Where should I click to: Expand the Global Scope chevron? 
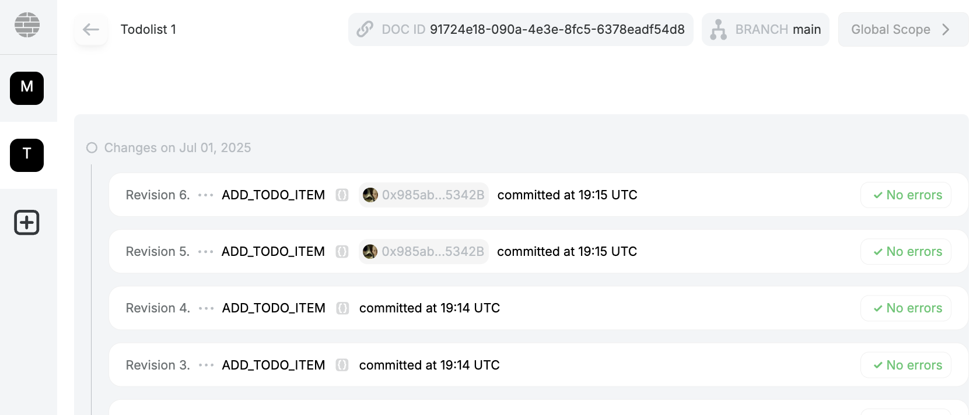point(946,29)
